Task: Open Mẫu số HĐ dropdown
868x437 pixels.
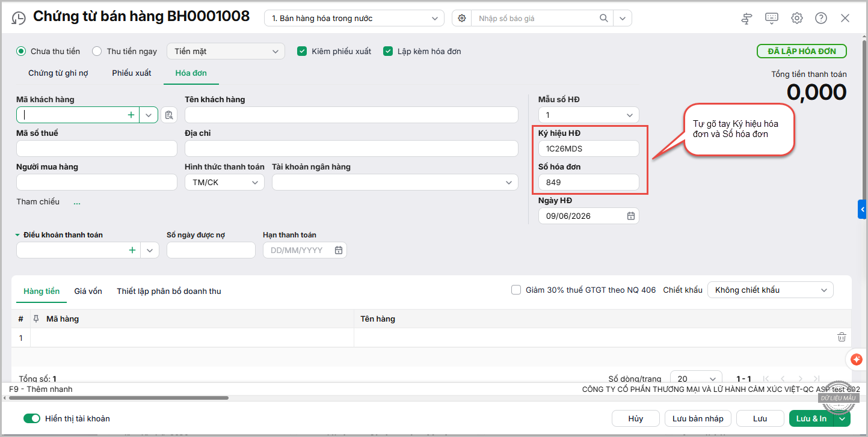Action: point(588,115)
